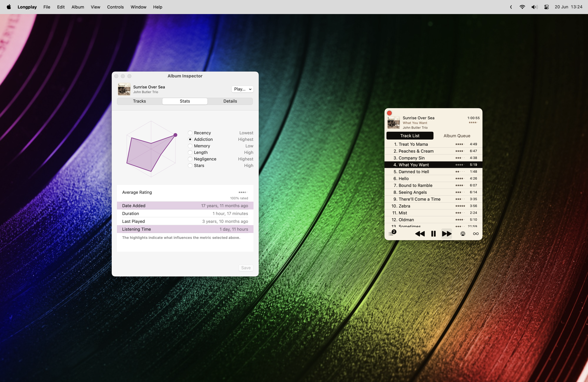The image size is (588, 382).
Task: Pause playback in the mini player
Action: tap(433, 234)
